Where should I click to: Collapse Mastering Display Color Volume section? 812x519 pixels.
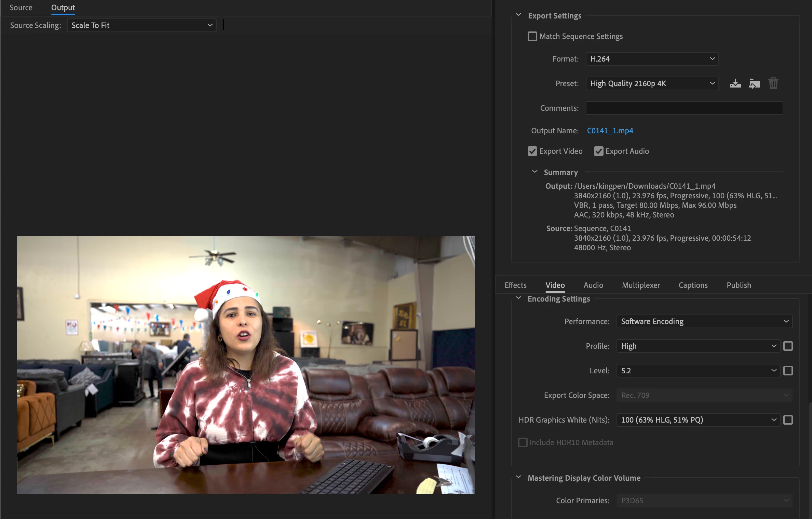coord(518,477)
